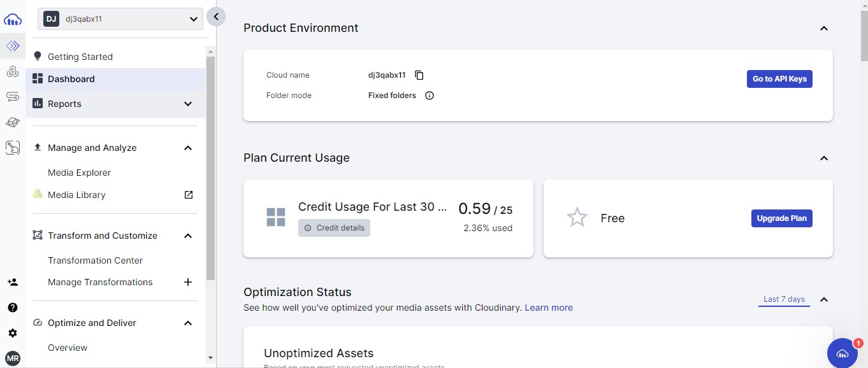The image size is (868, 368).
Task: Click the Go to API Keys button
Action: [x=779, y=79]
